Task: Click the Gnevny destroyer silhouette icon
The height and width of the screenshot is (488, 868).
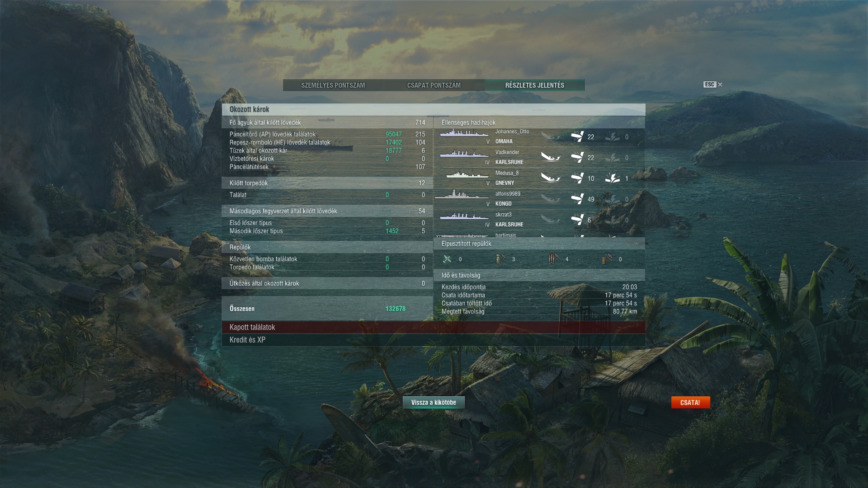Action: [x=467, y=174]
